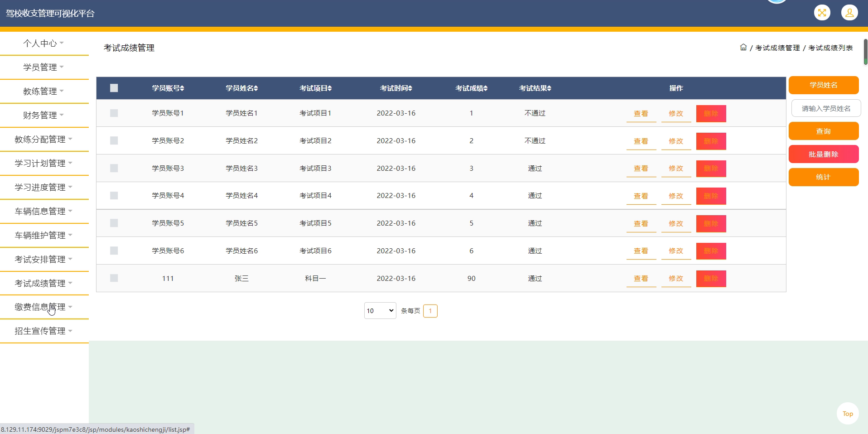Expand the 个人中心 sidebar menu
Image resolution: width=868 pixels, height=434 pixels.
click(x=44, y=43)
